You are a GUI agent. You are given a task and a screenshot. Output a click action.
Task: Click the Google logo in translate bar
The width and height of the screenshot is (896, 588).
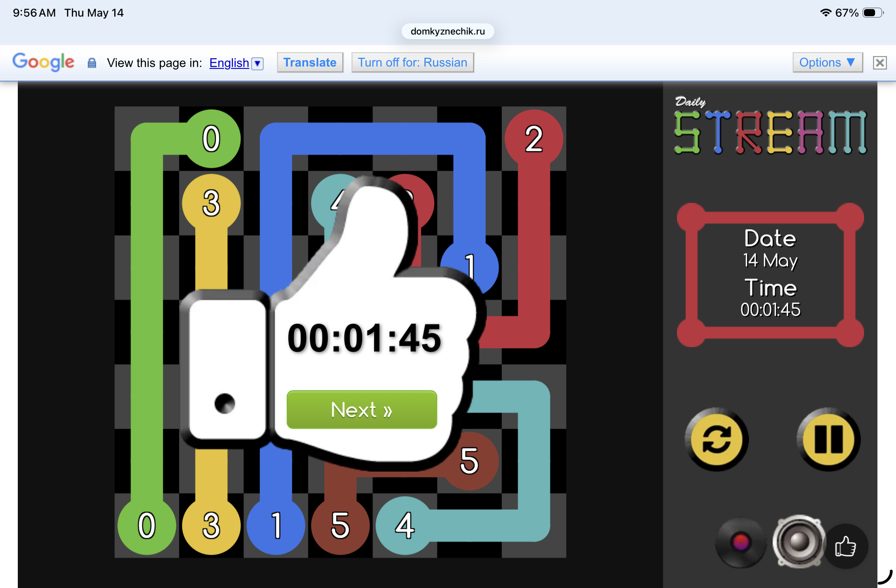(43, 62)
